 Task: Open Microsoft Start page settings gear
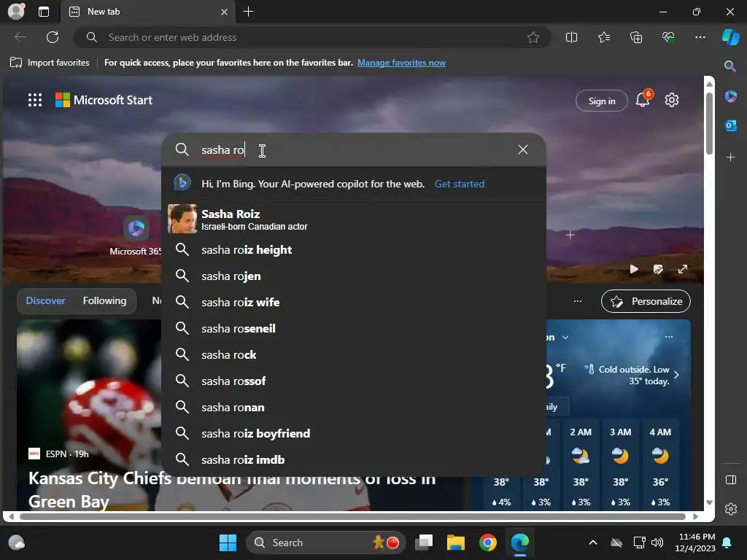(x=672, y=100)
